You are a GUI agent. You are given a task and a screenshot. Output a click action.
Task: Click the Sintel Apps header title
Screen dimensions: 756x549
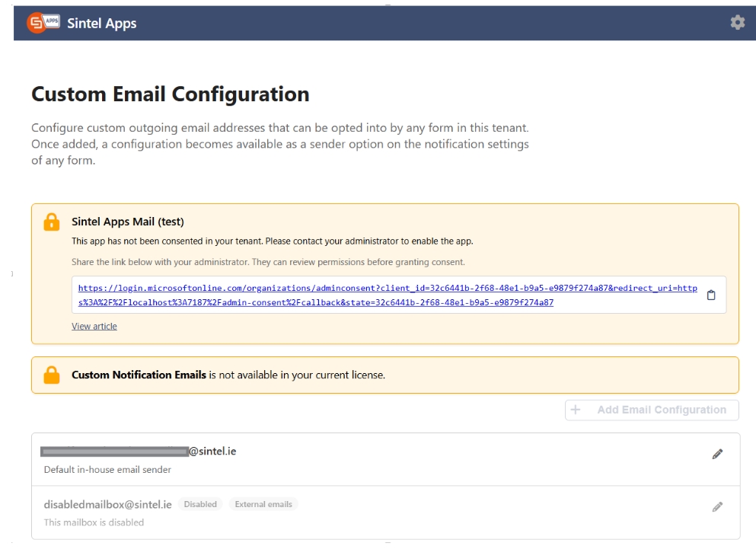[102, 23]
